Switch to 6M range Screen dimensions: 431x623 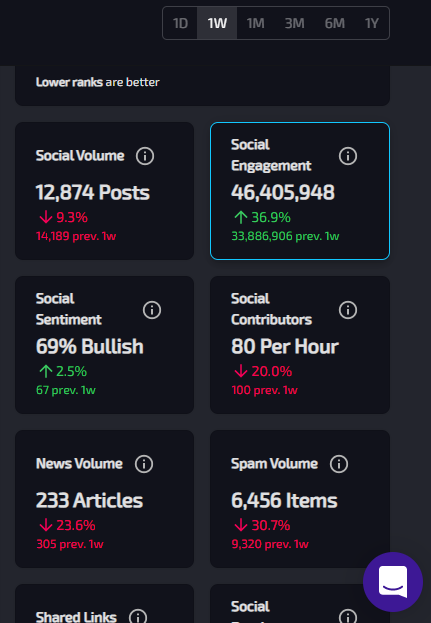tap(334, 23)
